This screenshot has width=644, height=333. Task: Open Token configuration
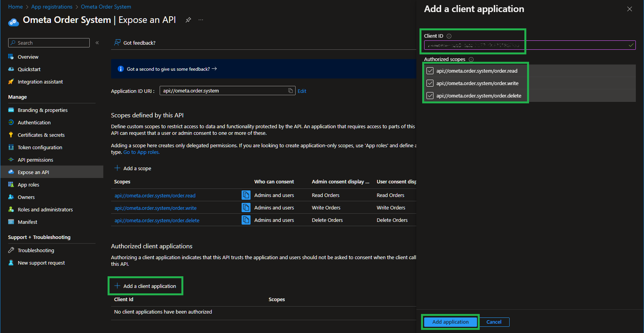[x=40, y=147]
